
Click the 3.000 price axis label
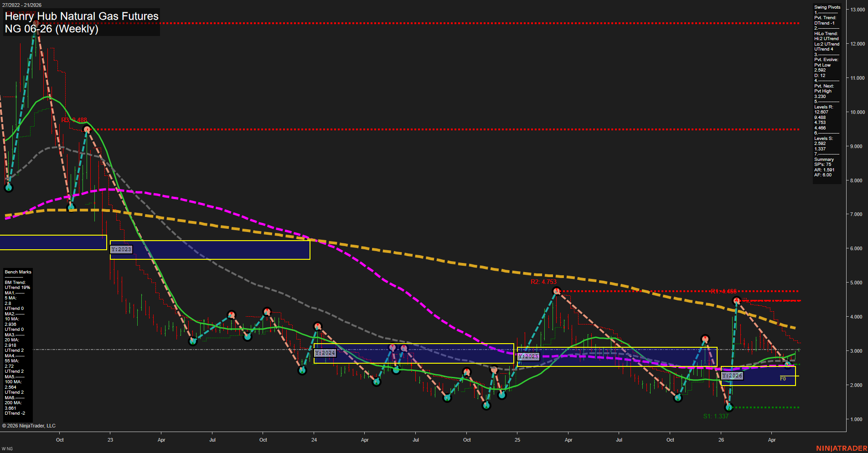[856, 351]
